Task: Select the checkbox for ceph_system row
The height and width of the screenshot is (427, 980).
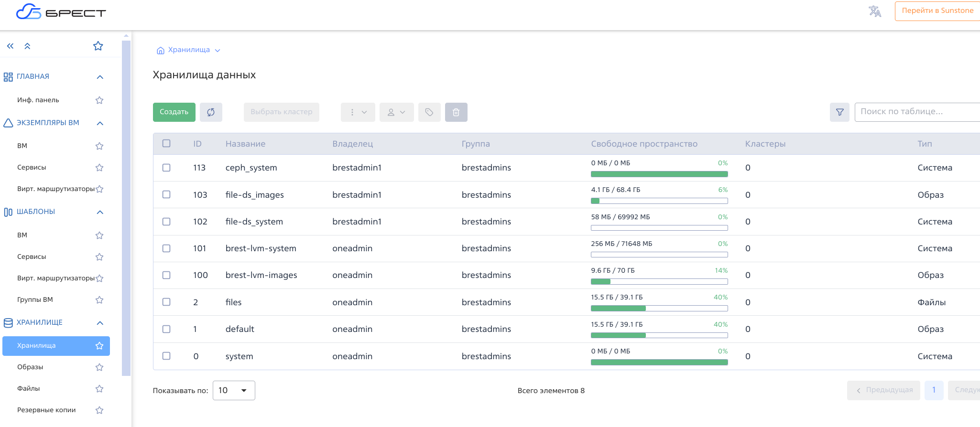Action: tap(166, 168)
